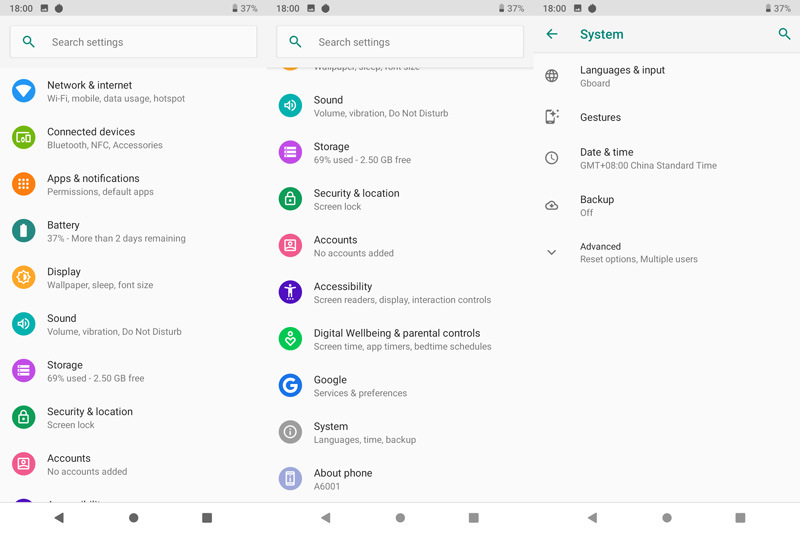Image resolution: width=800 pixels, height=533 pixels.
Task: Tap Digital Wellbeing & parental controls label
Action: point(397,333)
